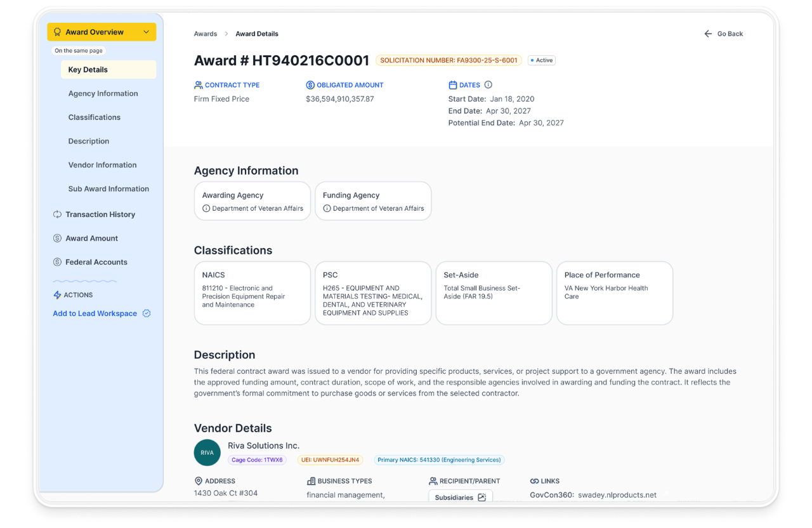
Task: Click the PSC classification card
Action: (373, 293)
